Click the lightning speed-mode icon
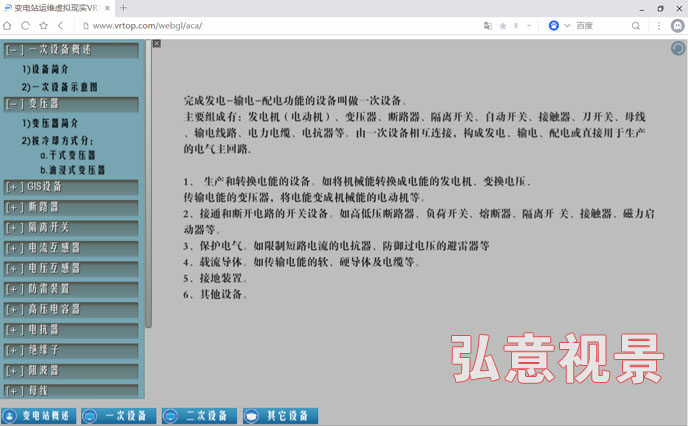Image resolution: width=688 pixels, height=426 pixels. pyautogui.click(x=516, y=26)
